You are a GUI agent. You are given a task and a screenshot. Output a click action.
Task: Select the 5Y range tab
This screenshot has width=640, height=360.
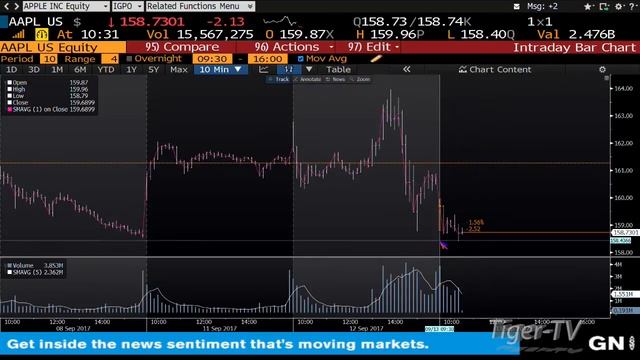tap(153, 69)
